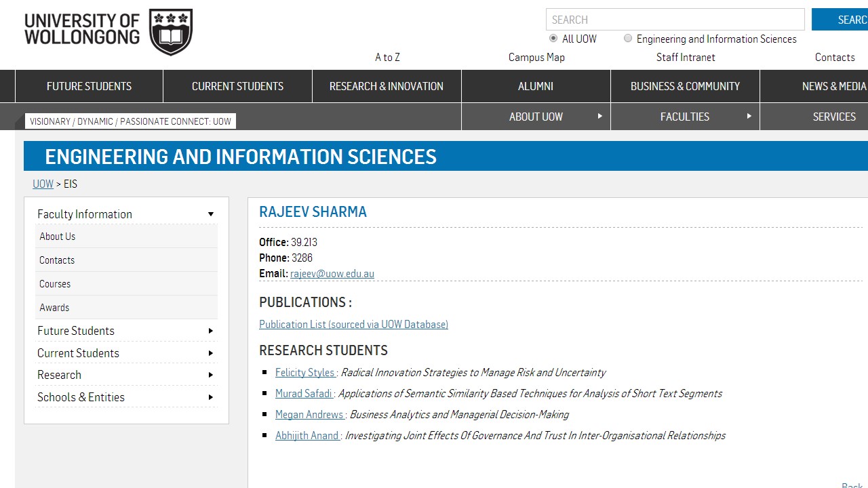Click the Visionary / Dynamic / Passionate tagline
868x488 pixels.
pyautogui.click(x=131, y=121)
